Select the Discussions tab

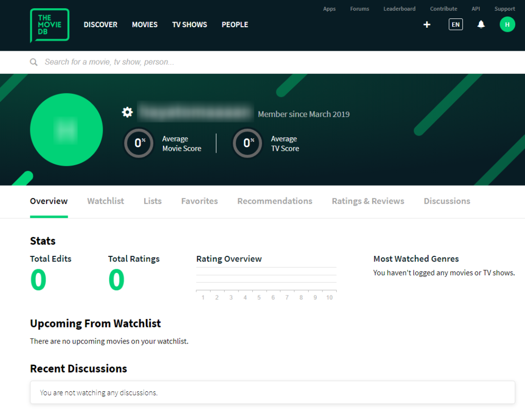447,201
